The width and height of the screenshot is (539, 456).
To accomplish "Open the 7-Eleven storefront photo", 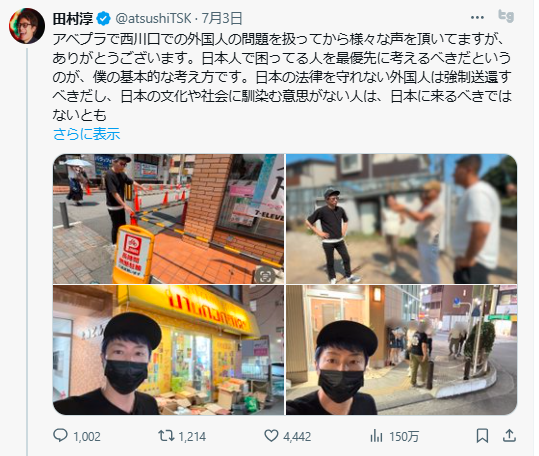I will [168, 219].
